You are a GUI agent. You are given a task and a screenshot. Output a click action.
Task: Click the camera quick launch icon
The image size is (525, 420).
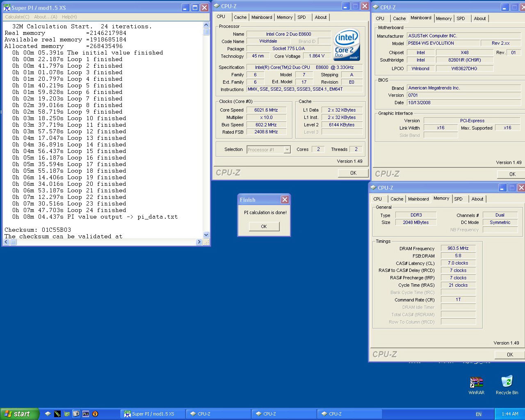pos(76,414)
